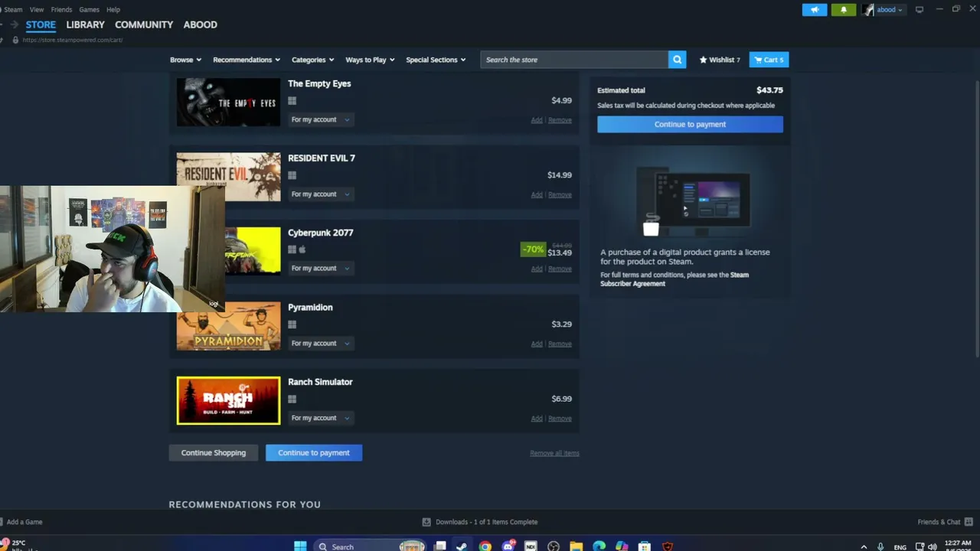Click Continue Shopping
The height and width of the screenshot is (551, 980).
(x=214, y=453)
